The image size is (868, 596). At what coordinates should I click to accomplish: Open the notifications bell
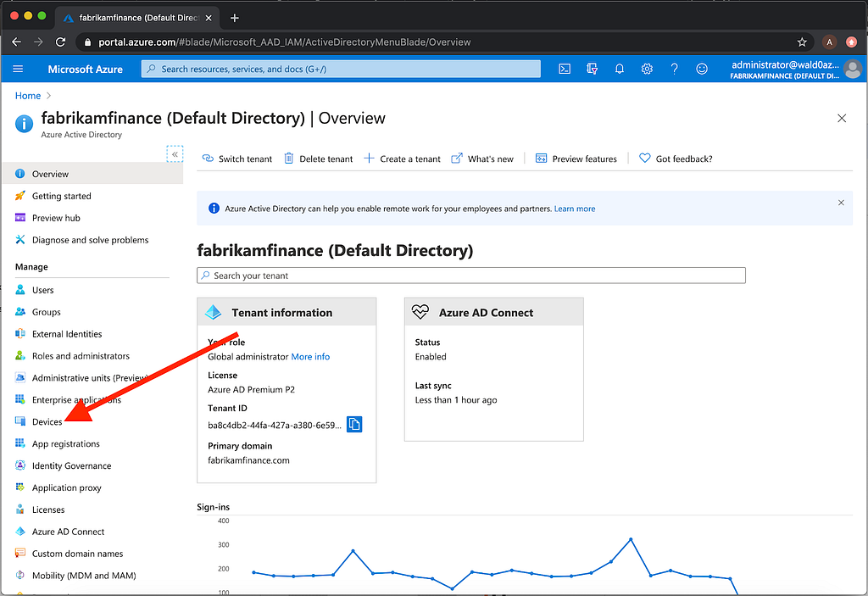click(x=620, y=70)
